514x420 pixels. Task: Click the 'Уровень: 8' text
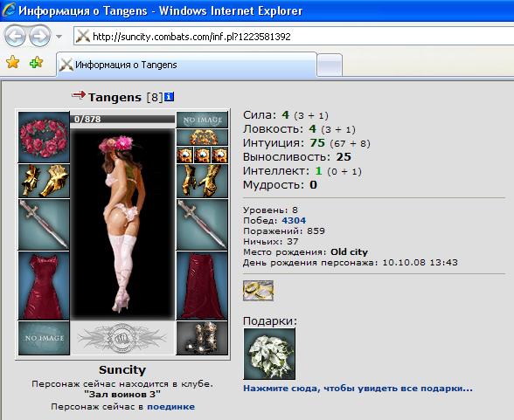[x=270, y=210]
